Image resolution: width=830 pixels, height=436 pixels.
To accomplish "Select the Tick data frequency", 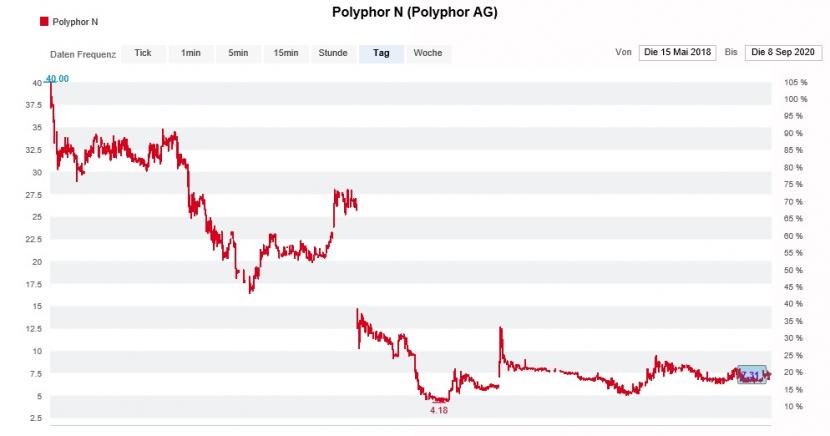I will pos(143,53).
